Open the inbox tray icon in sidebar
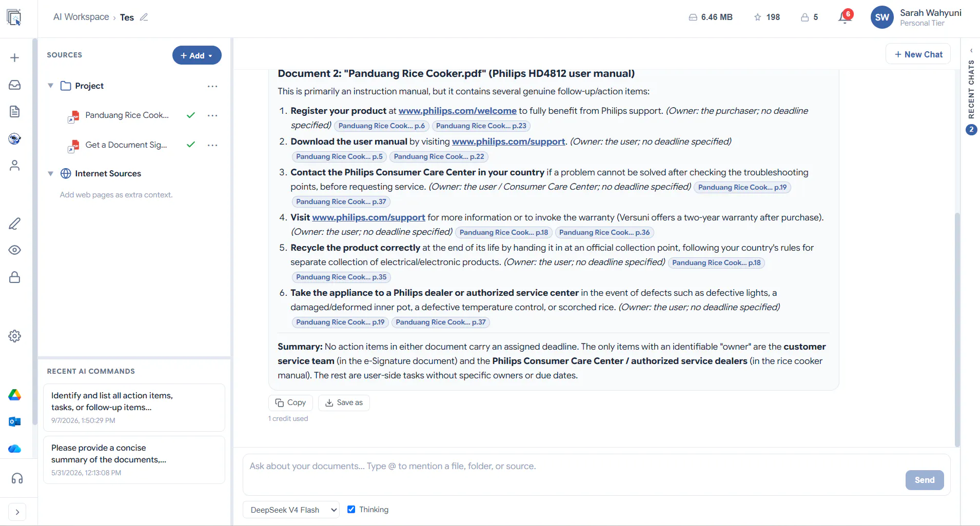Screen dimensions: 980x526 tap(15, 85)
